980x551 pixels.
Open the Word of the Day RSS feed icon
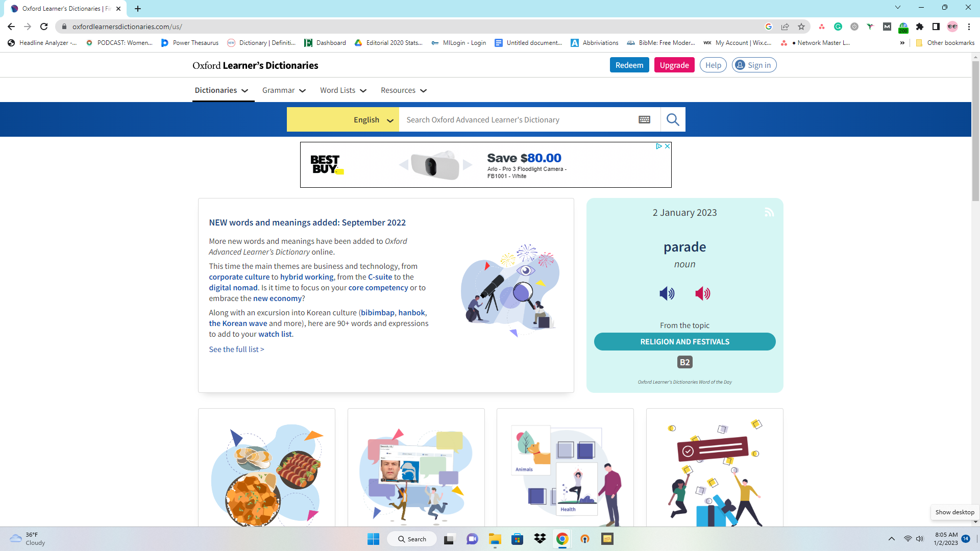coord(769,212)
